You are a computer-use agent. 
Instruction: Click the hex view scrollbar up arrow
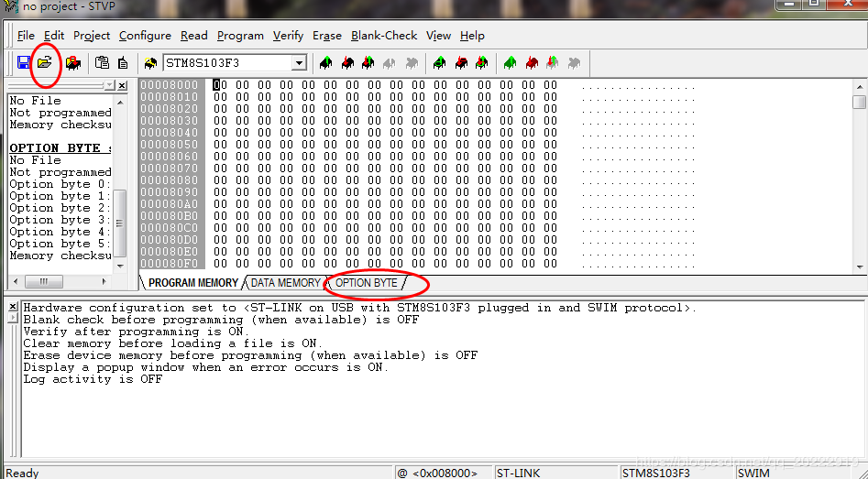pos(860,86)
